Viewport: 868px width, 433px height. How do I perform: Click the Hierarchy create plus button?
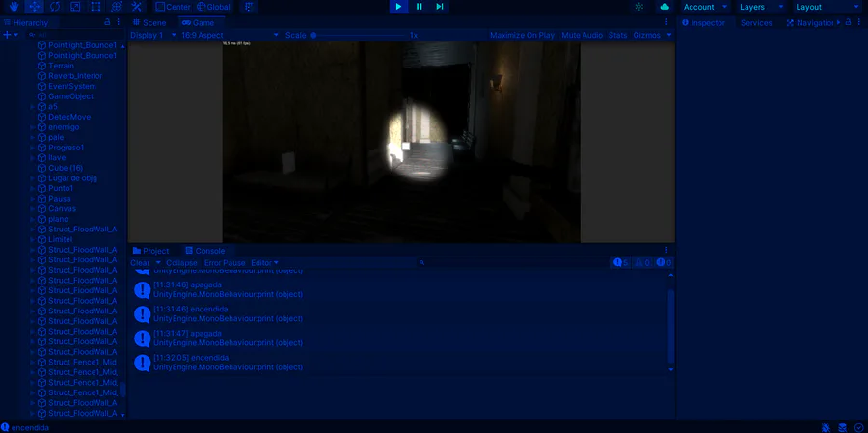tap(7, 35)
